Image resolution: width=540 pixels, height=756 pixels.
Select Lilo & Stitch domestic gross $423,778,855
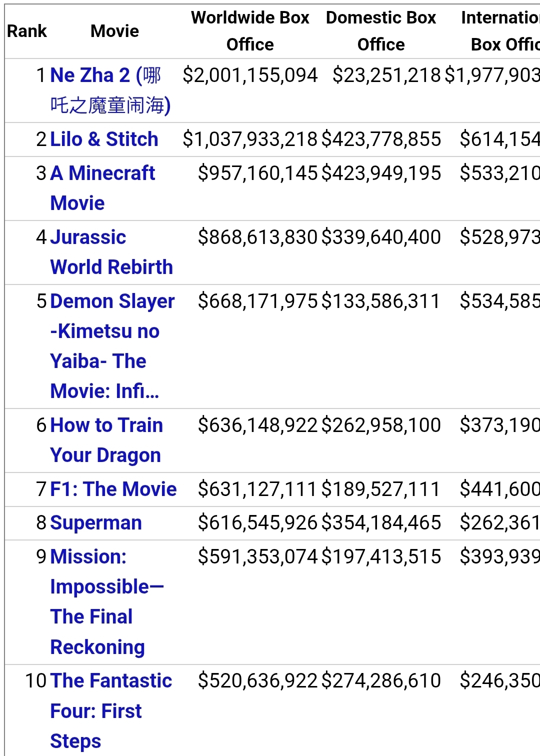tap(381, 139)
